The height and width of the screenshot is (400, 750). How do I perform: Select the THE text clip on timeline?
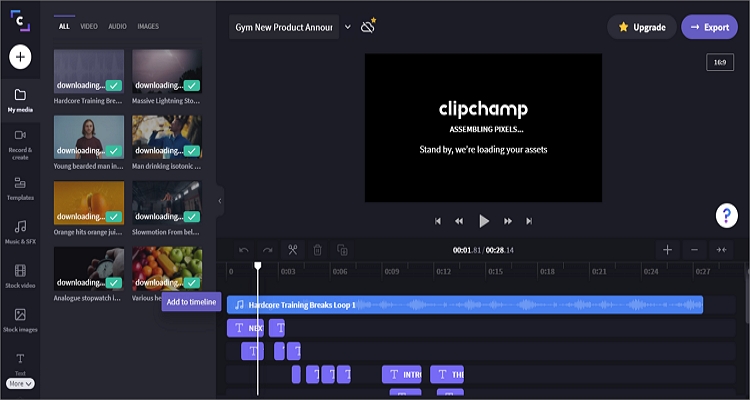pyautogui.click(x=447, y=374)
